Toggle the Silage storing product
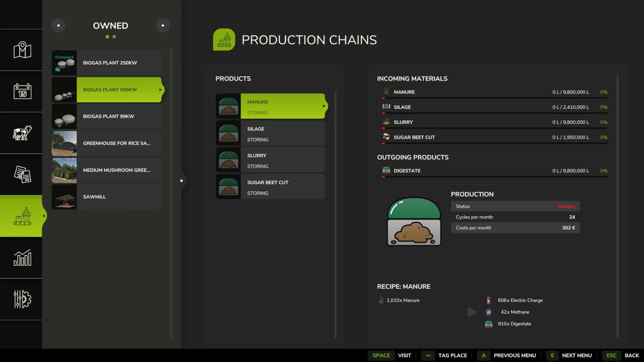Image resolution: width=644 pixels, height=362 pixels. click(x=270, y=133)
